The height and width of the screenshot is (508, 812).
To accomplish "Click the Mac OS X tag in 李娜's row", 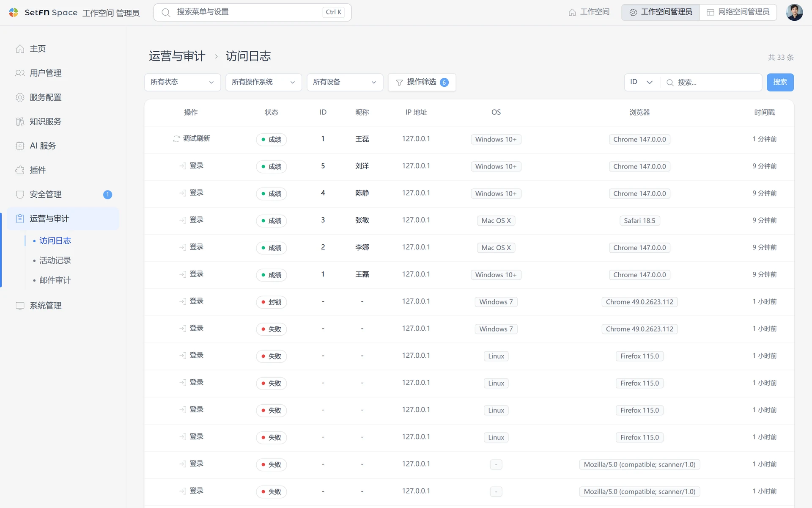I will coord(496,248).
